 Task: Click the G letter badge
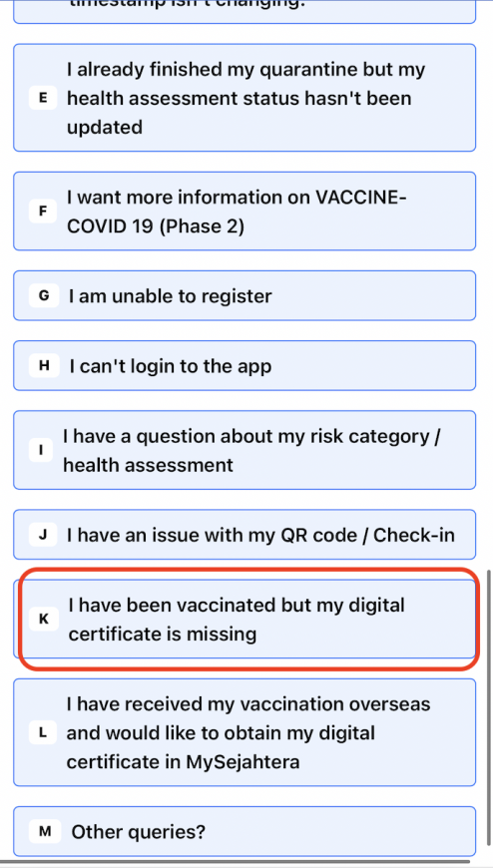43,295
